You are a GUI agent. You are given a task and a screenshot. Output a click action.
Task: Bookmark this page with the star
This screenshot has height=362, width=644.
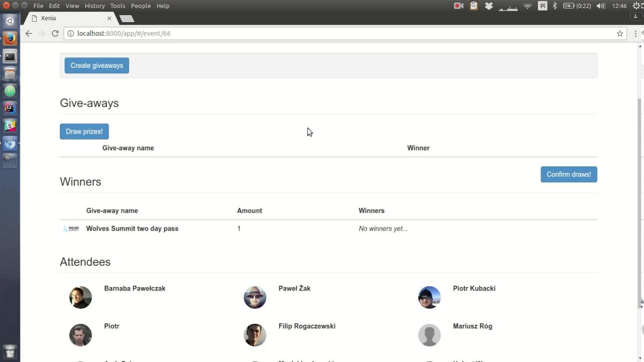(x=620, y=34)
